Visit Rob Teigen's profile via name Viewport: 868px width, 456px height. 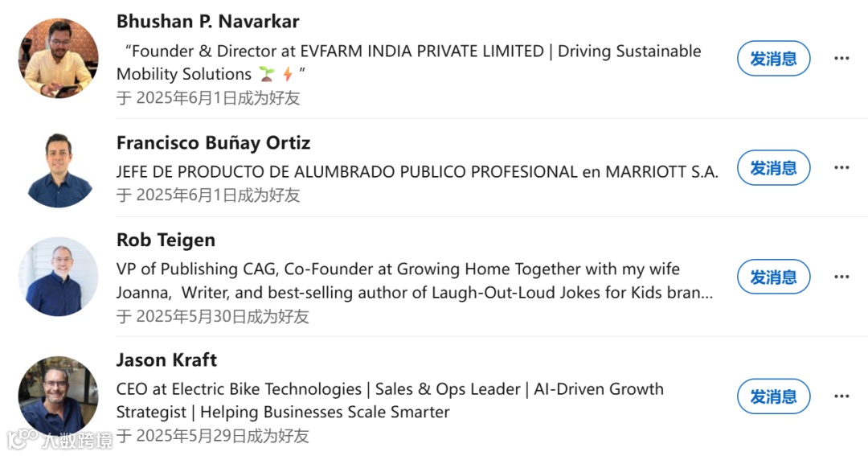coord(166,240)
